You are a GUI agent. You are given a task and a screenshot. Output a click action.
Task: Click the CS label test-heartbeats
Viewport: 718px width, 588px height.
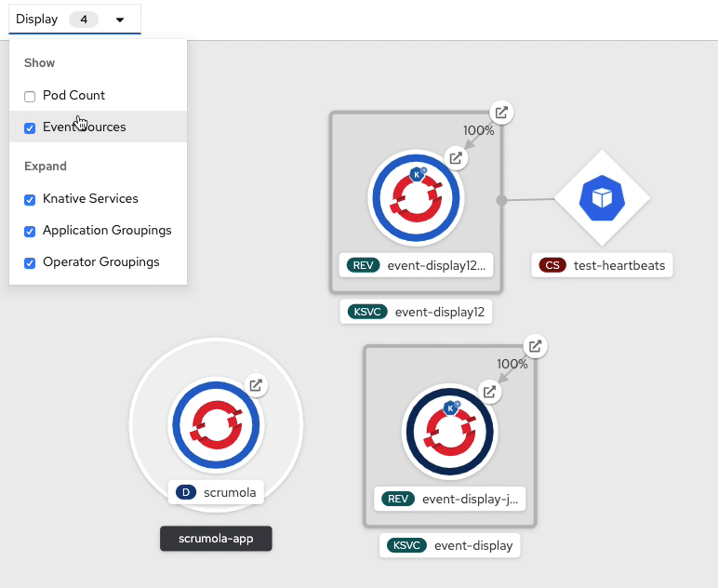tap(602, 265)
